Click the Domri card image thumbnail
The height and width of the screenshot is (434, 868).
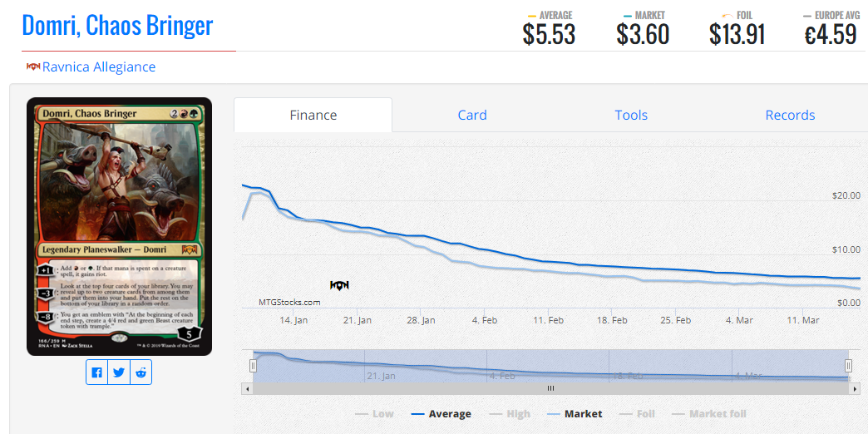(x=119, y=226)
